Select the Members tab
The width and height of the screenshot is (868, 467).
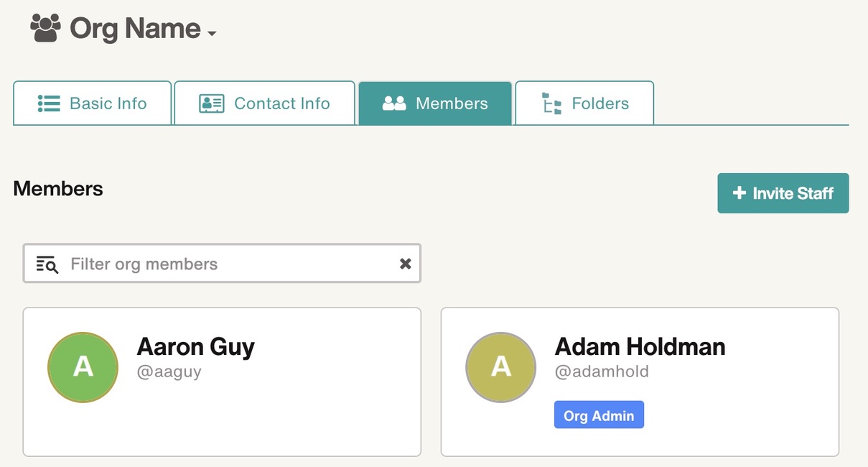pos(435,103)
